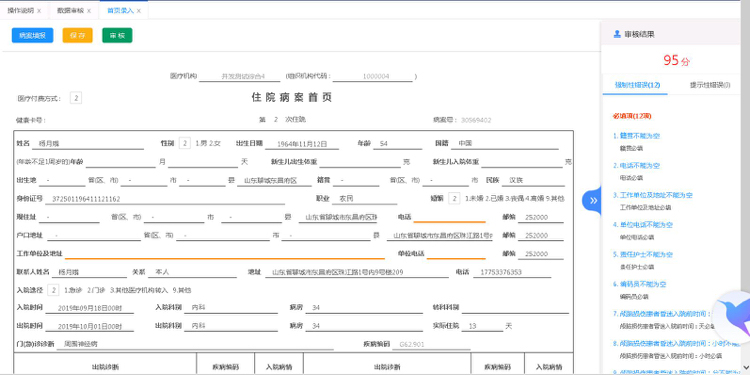Click the 出院时间 field
The width and height of the screenshot is (750, 375).
pyautogui.click(x=90, y=326)
